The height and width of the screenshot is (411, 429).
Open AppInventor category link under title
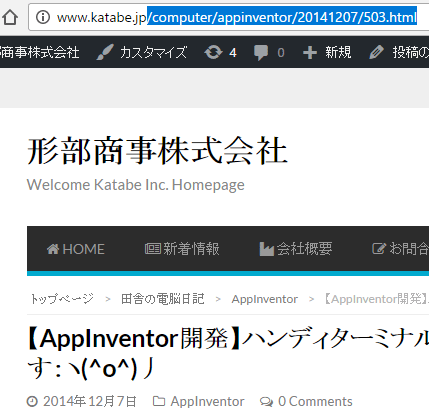[208, 401]
